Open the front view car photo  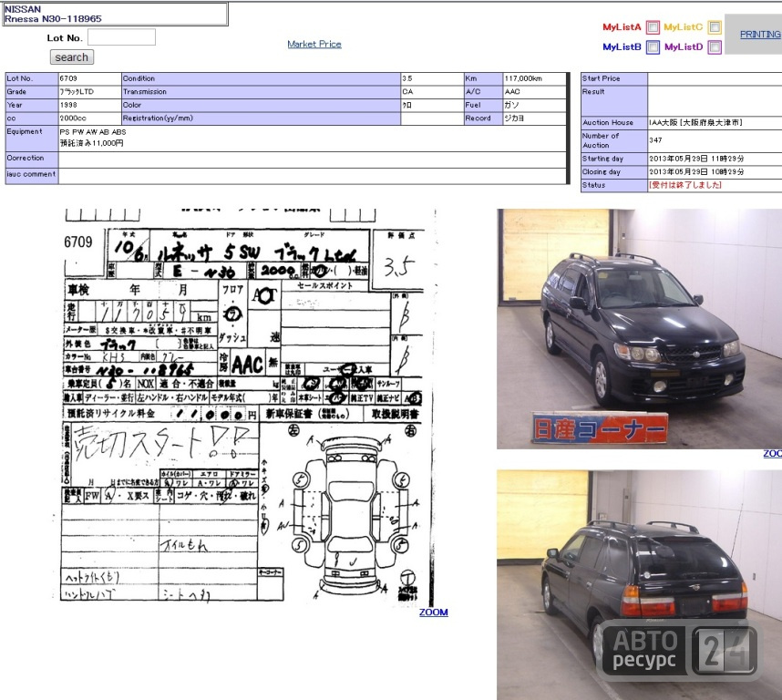point(640,329)
